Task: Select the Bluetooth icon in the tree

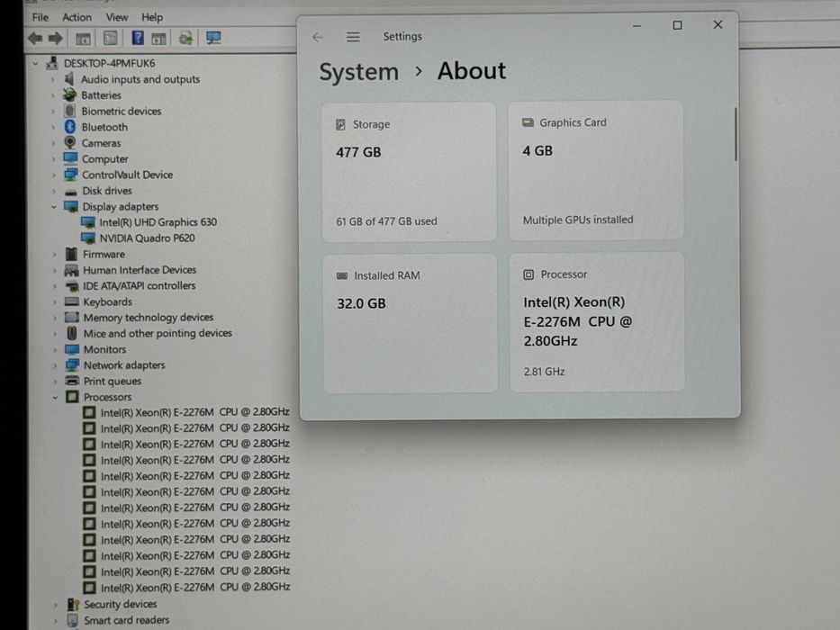Action: point(69,126)
